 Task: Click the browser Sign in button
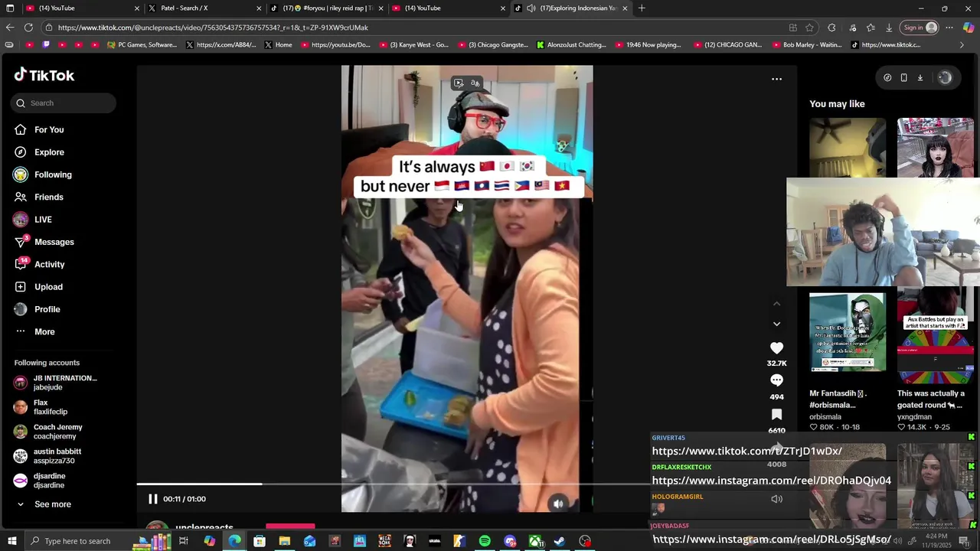920,28
